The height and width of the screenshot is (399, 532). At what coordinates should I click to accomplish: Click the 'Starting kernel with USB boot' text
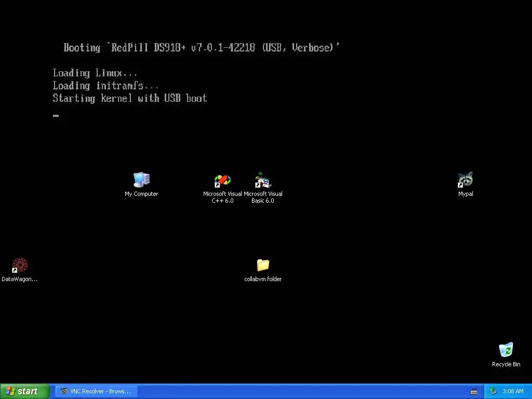[x=129, y=98]
